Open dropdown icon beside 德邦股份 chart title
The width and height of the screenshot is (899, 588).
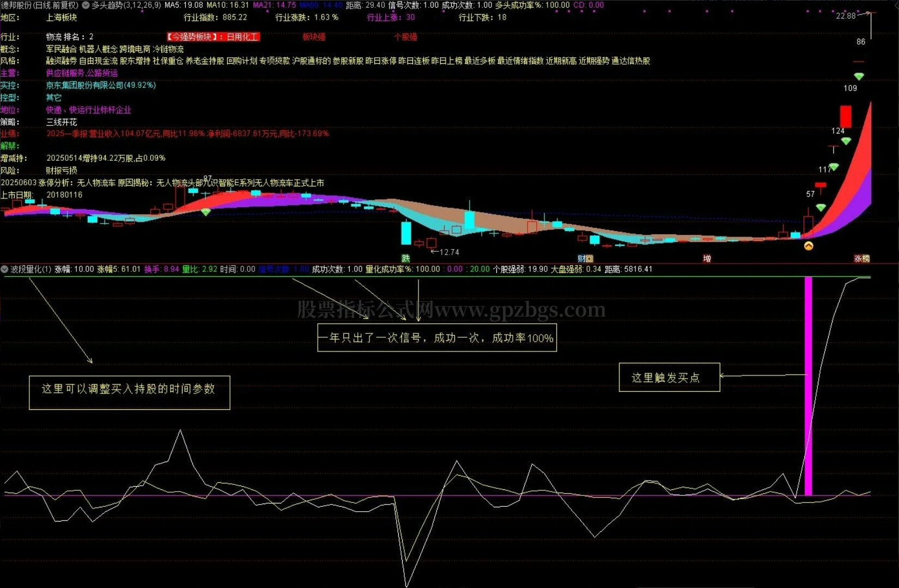click(x=86, y=5)
